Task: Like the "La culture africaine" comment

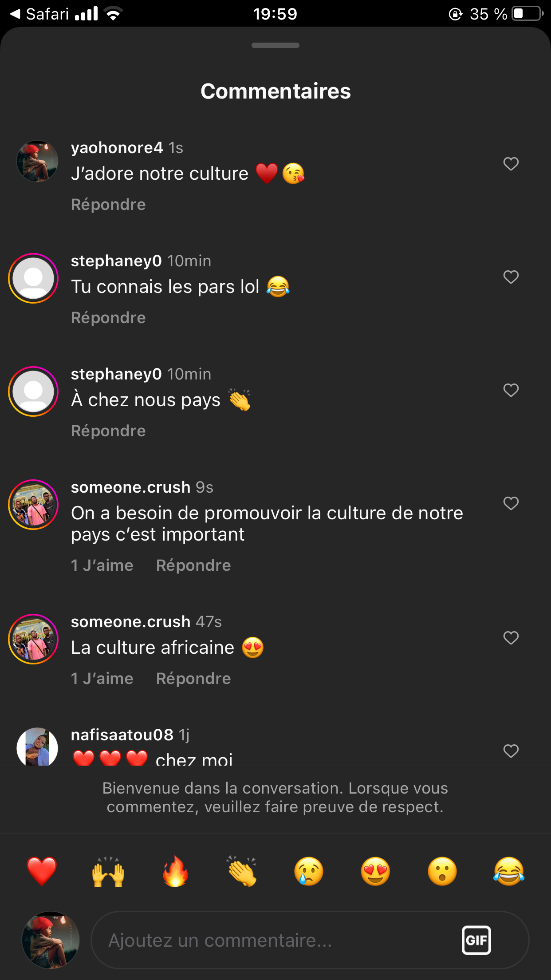Action: pyautogui.click(x=511, y=638)
